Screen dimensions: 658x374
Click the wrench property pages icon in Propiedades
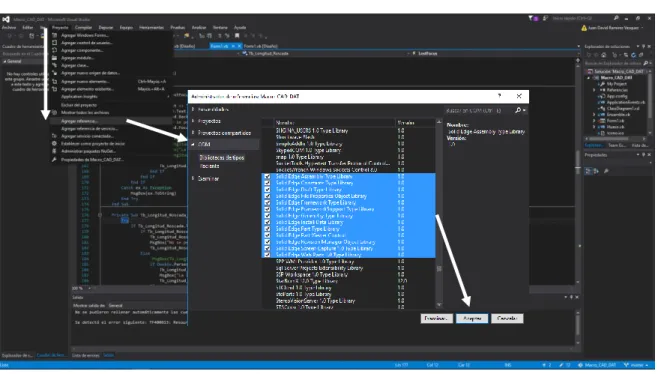coord(606,171)
